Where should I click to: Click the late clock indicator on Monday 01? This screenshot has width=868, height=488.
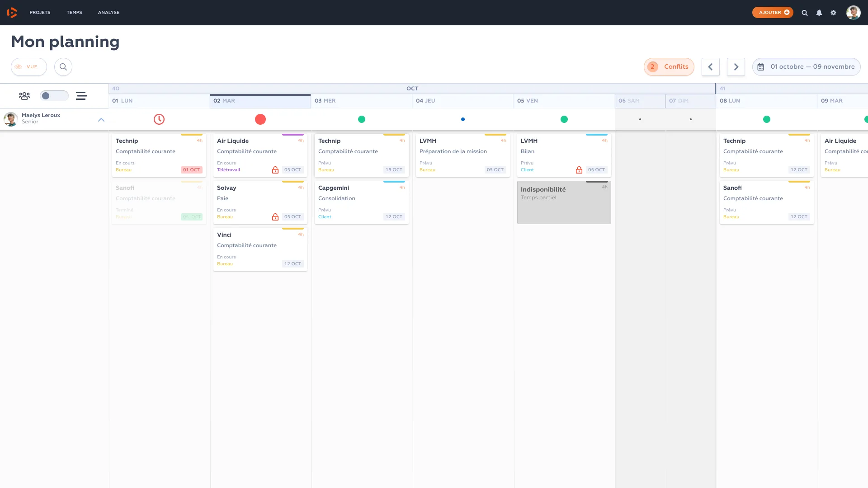point(159,119)
